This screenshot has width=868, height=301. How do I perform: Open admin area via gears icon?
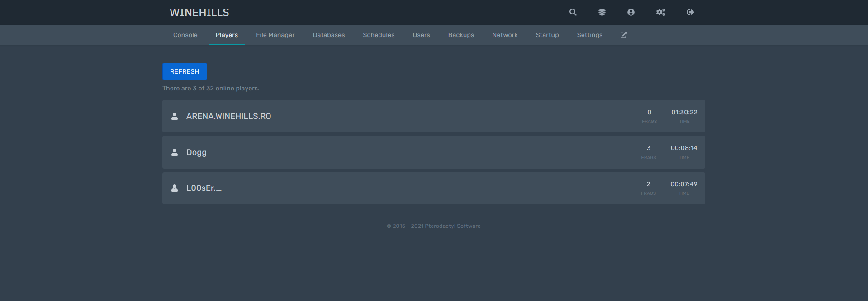tap(660, 12)
